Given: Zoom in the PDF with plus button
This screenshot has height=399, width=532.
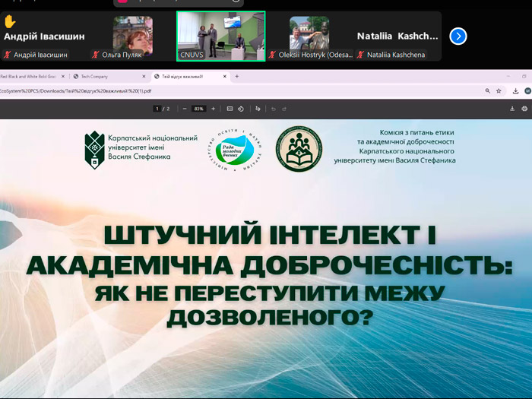Looking at the screenshot, I should click(213, 109).
